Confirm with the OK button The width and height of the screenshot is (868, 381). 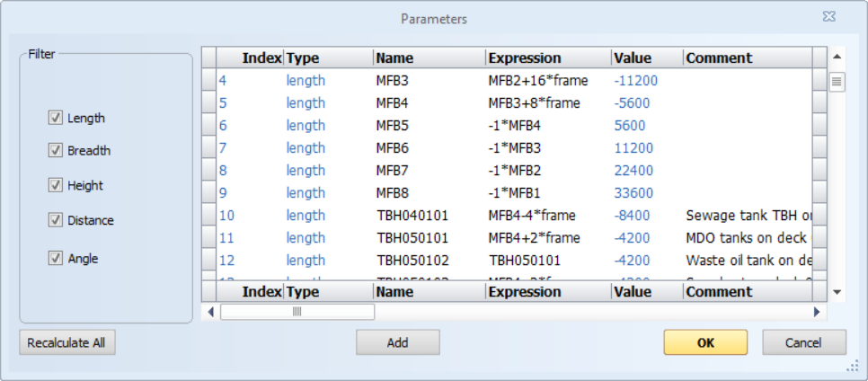coord(705,342)
